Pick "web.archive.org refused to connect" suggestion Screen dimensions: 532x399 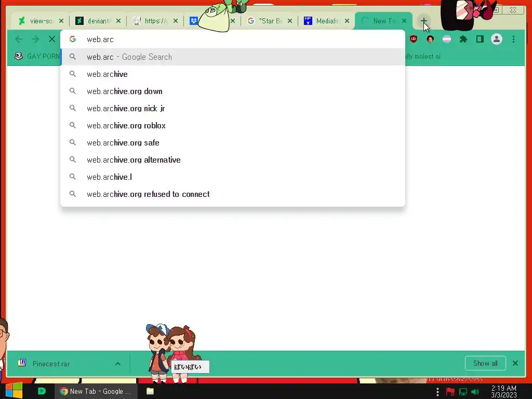(x=233, y=194)
